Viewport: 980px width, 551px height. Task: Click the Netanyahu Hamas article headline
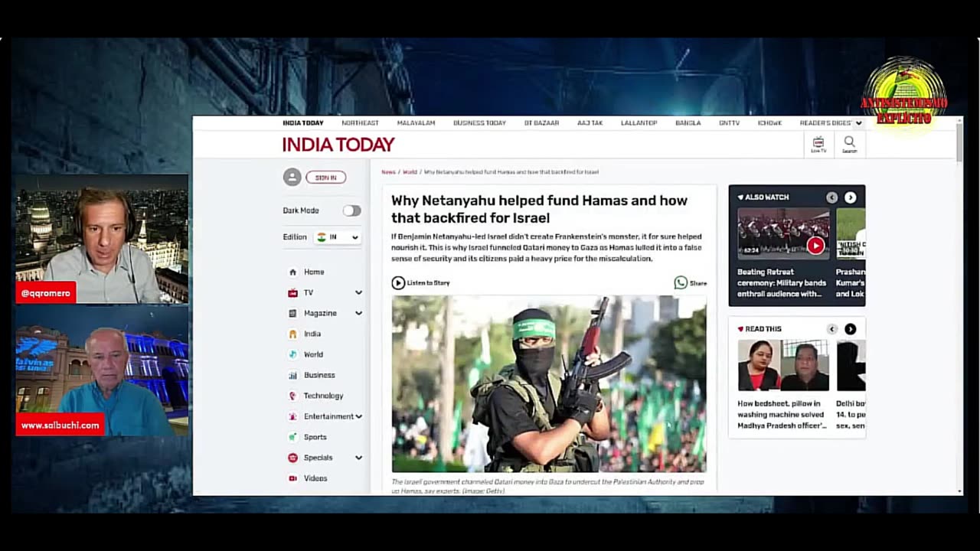540,209
